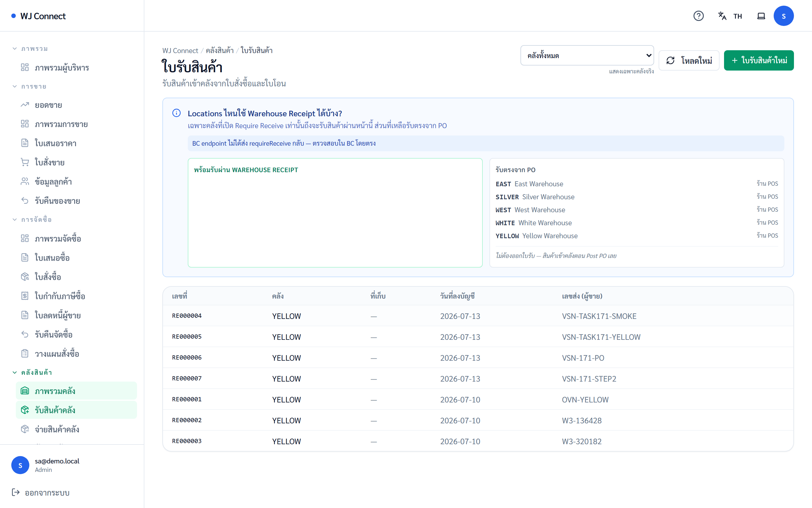Click คลังสินค้า breadcrumb link
The height and width of the screenshot is (508, 812).
(x=219, y=51)
